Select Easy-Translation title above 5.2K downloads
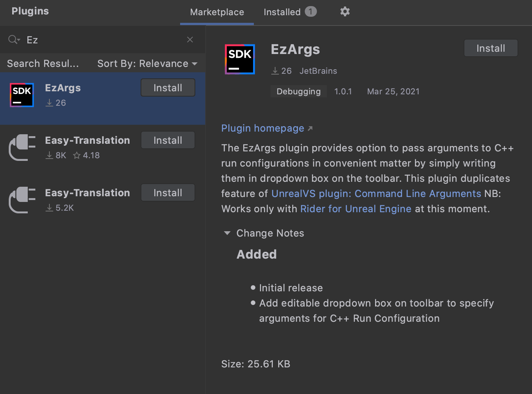This screenshot has height=394, width=532. (x=87, y=193)
